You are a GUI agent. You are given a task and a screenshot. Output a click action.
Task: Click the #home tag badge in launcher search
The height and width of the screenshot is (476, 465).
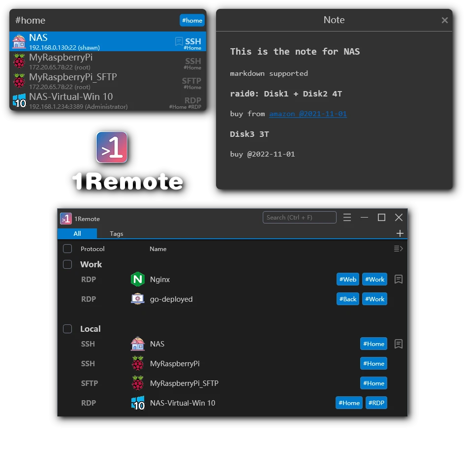click(x=192, y=20)
